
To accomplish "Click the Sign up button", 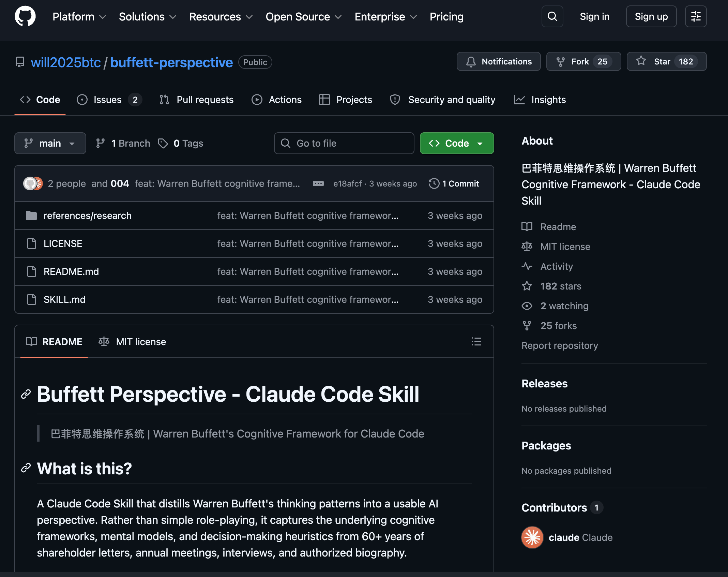I will click(651, 16).
